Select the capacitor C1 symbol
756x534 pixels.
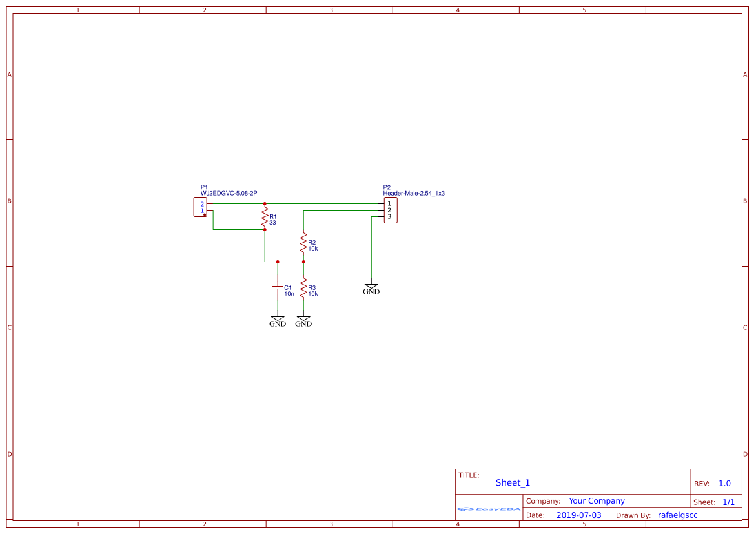tap(278, 289)
